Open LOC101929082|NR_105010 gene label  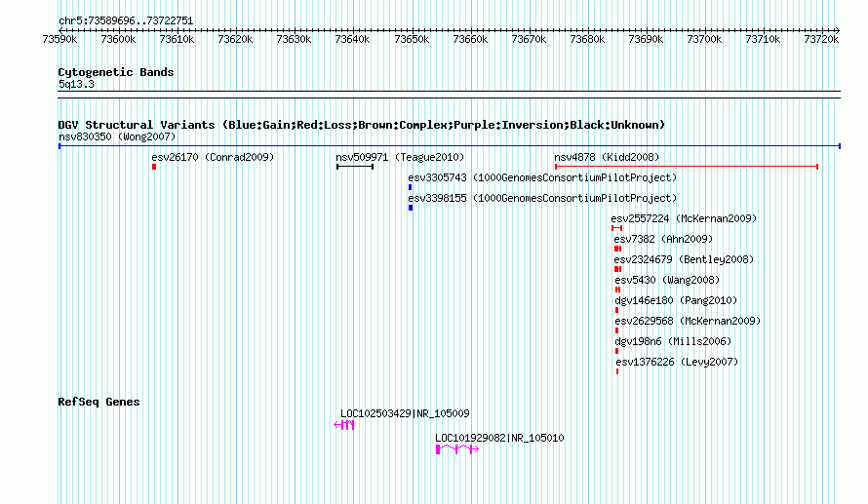[499, 438]
